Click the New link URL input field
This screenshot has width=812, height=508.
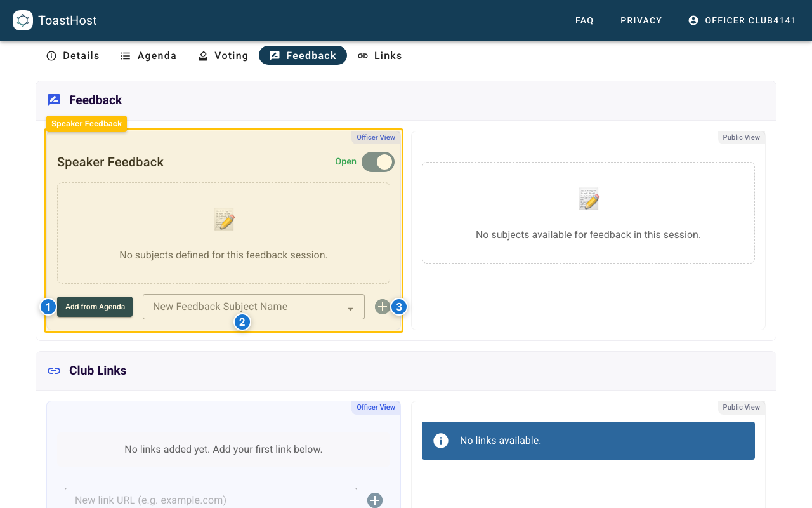click(x=211, y=500)
